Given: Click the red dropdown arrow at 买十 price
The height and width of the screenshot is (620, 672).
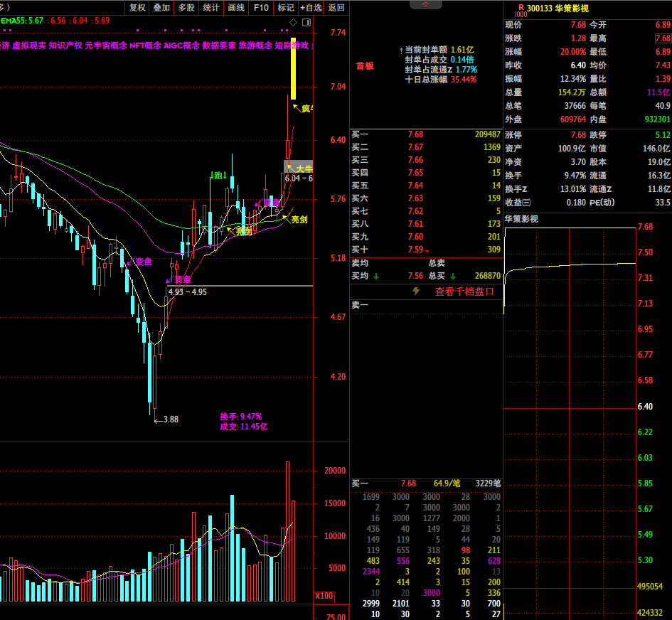Looking at the screenshot, I should point(427,251).
